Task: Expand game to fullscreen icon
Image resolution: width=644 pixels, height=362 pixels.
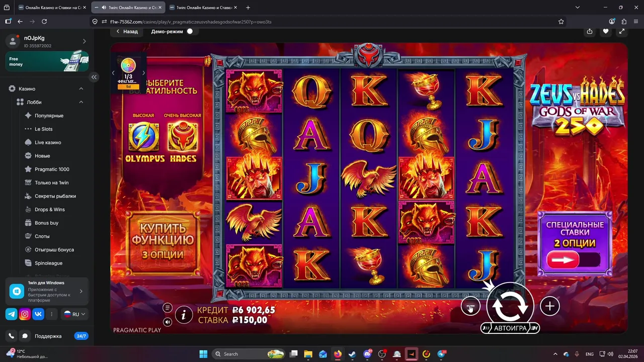Action: tap(622, 31)
